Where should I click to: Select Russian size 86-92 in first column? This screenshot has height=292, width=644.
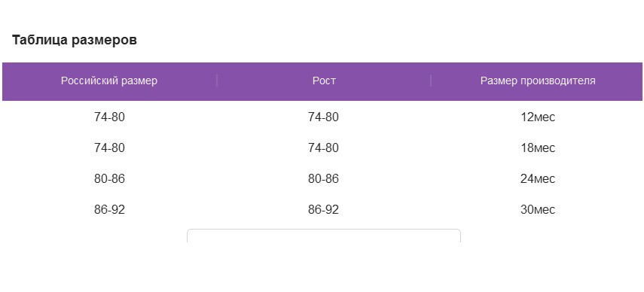pyautogui.click(x=109, y=209)
